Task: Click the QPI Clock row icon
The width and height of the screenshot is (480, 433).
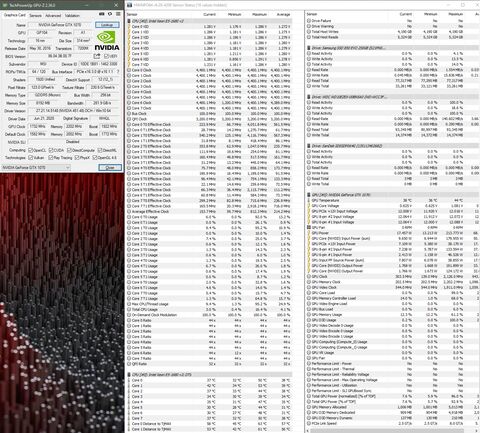Action: coord(129,119)
